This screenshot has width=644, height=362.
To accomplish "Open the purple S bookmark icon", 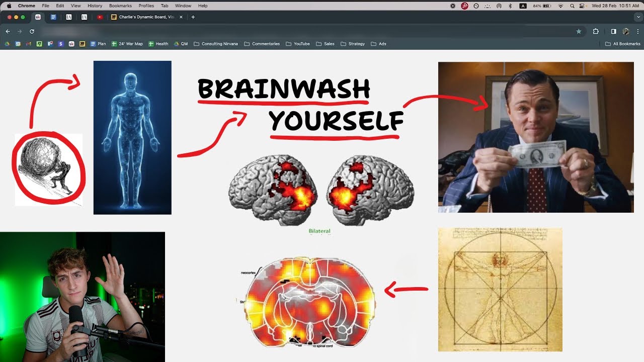I will pyautogui.click(x=61, y=44).
